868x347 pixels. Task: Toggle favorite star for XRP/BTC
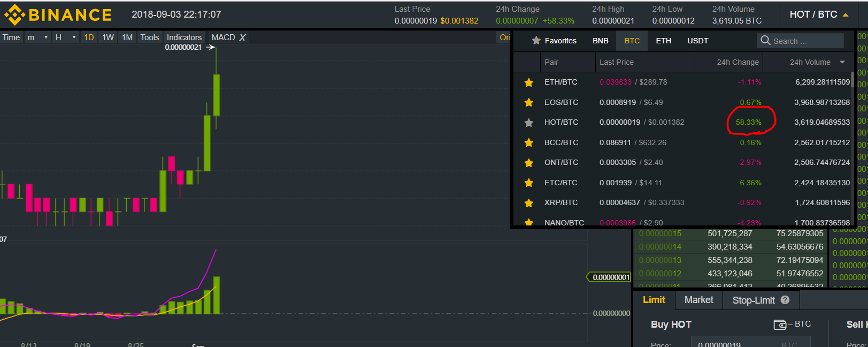[x=529, y=203]
